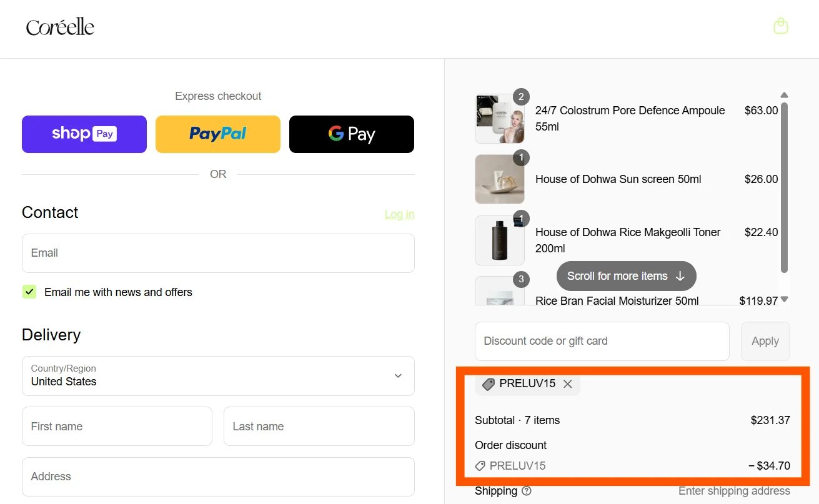Click the Contact section heading
The width and height of the screenshot is (819, 504).
pyautogui.click(x=50, y=212)
